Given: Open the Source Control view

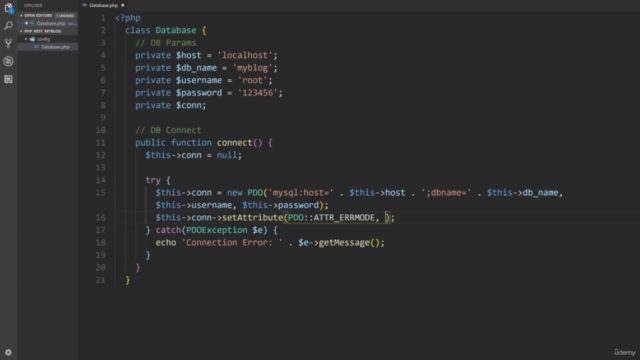Looking at the screenshot, I should click(x=8, y=43).
